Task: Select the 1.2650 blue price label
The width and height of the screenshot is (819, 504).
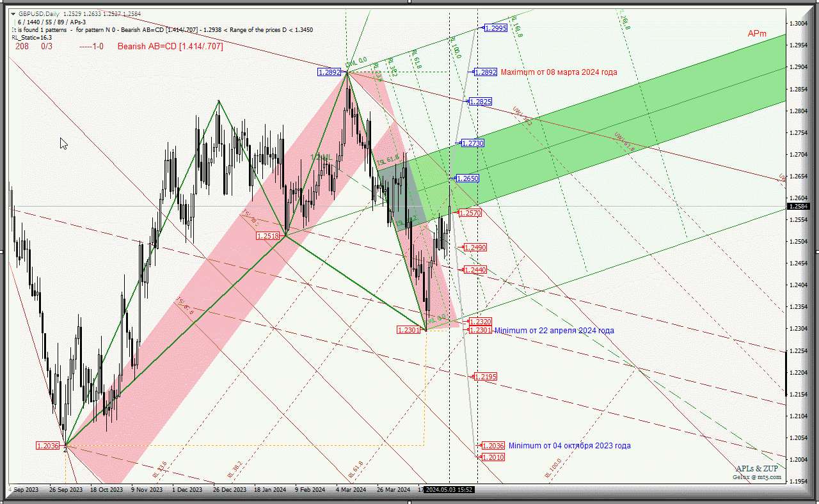Action: coord(467,178)
